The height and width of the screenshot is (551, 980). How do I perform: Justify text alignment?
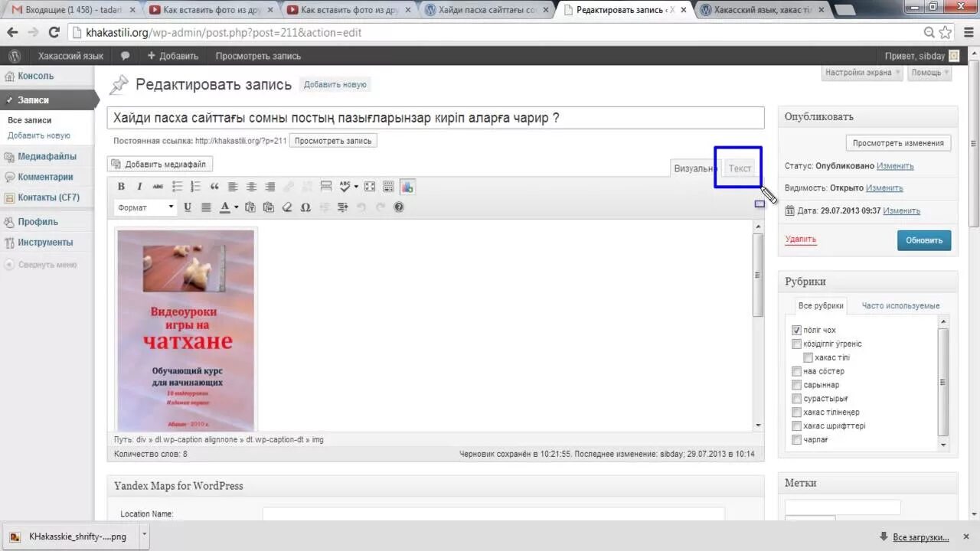[x=206, y=207]
